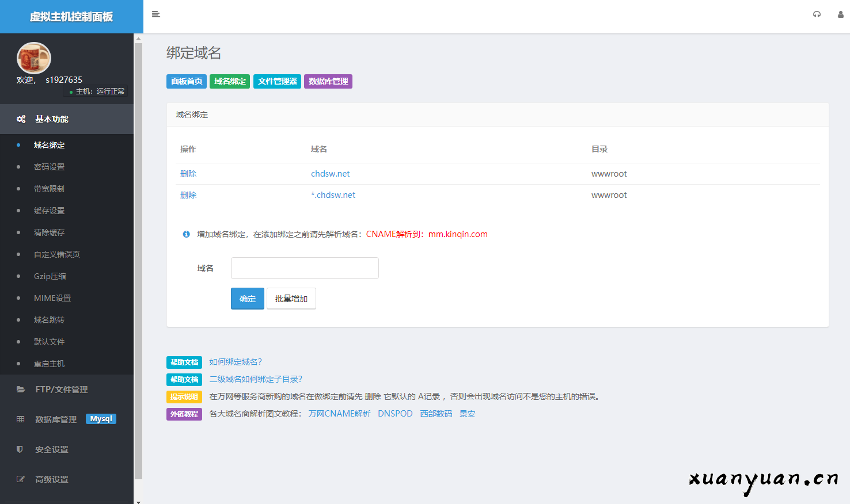This screenshot has height=504, width=850.
Task: Click the 虚拟主机控制面板 header title
Action: [71, 17]
